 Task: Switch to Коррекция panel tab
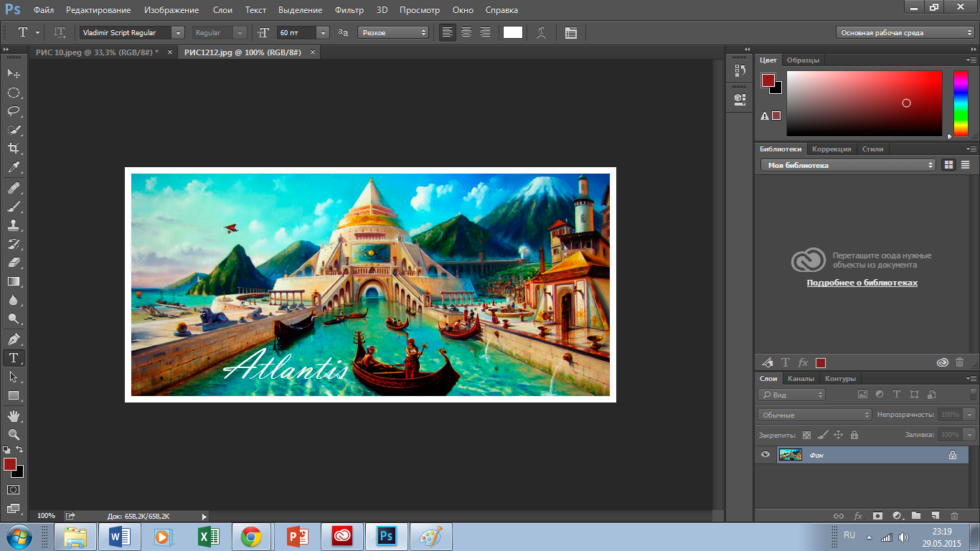831,149
